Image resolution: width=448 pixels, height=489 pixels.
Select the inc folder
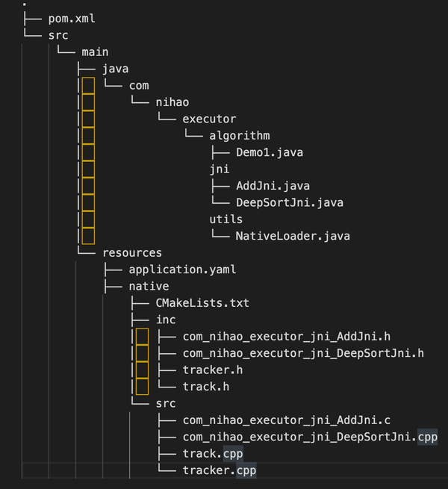pos(166,320)
